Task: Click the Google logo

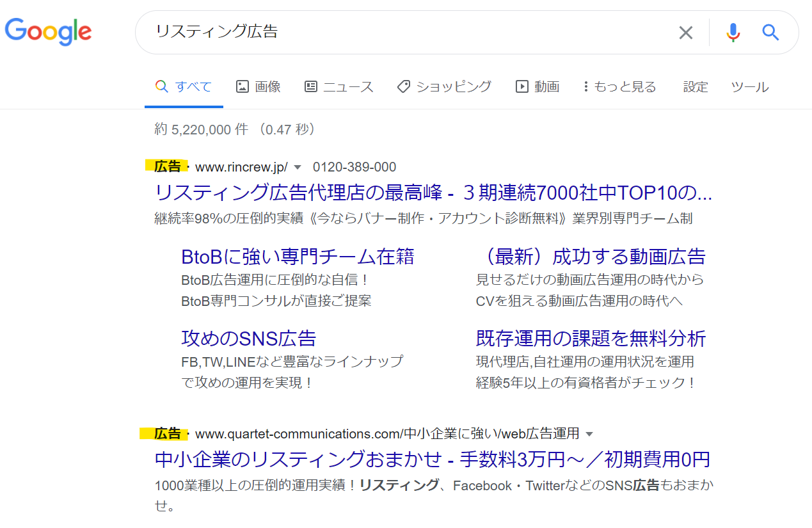Action: [x=48, y=32]
